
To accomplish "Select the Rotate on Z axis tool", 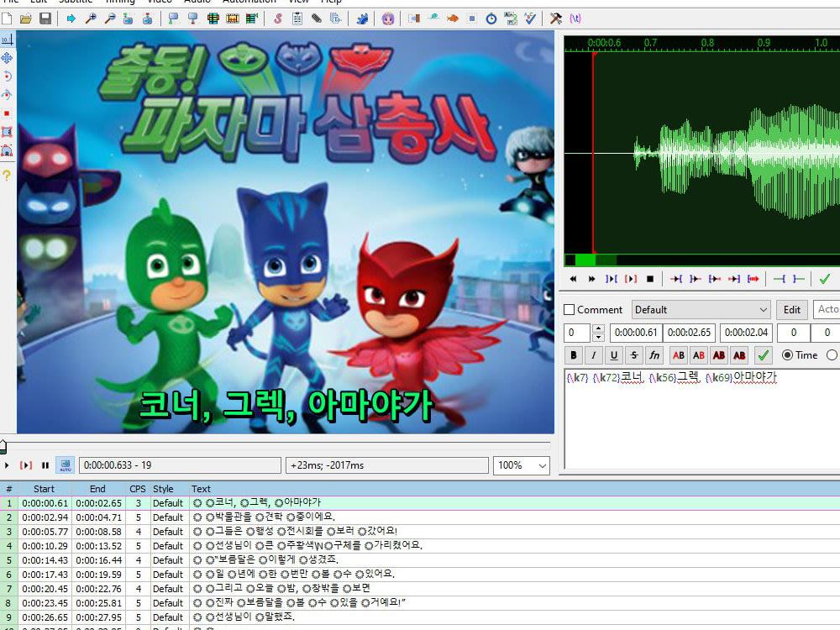I will click(7, 76).
